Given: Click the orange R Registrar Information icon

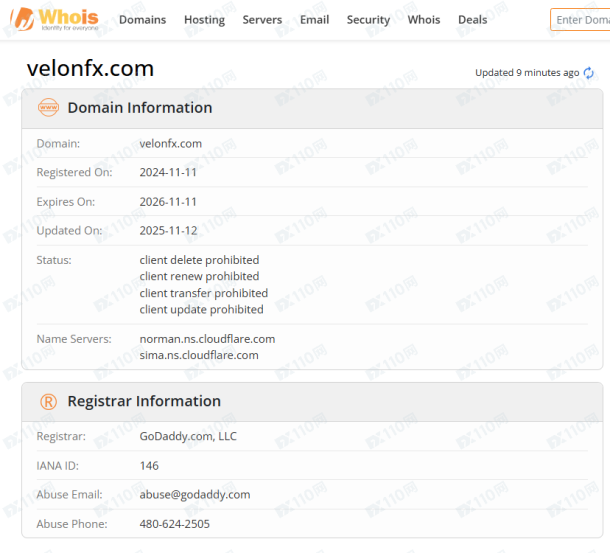Looking at the screenshot, I should [x=49, y=401].
